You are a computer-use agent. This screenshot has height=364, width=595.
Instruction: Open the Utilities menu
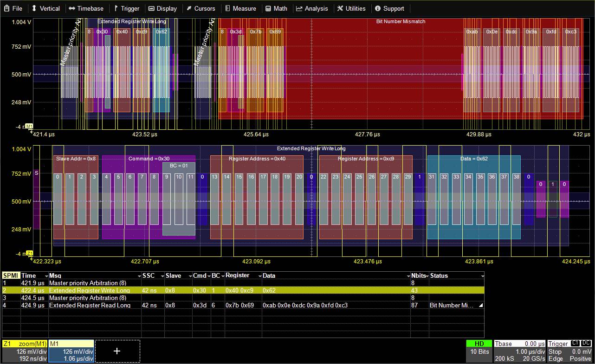(x=351, y=8)
